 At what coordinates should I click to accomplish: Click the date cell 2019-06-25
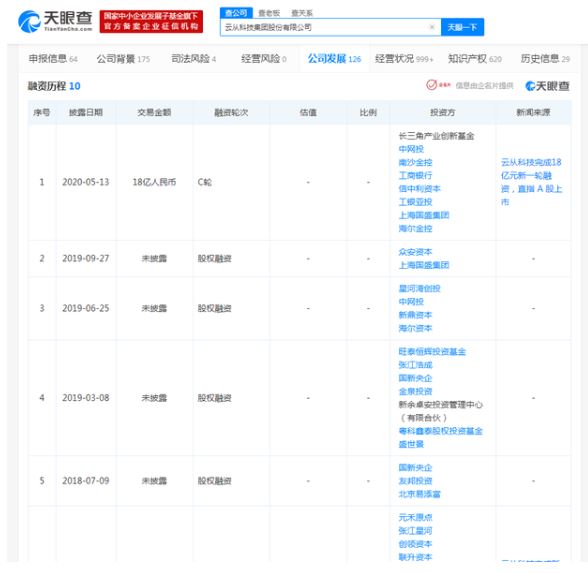click(86, 308)
